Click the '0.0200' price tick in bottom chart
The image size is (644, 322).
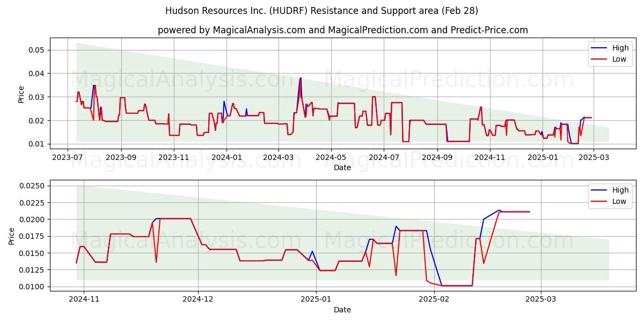click(x=32, y=219)
